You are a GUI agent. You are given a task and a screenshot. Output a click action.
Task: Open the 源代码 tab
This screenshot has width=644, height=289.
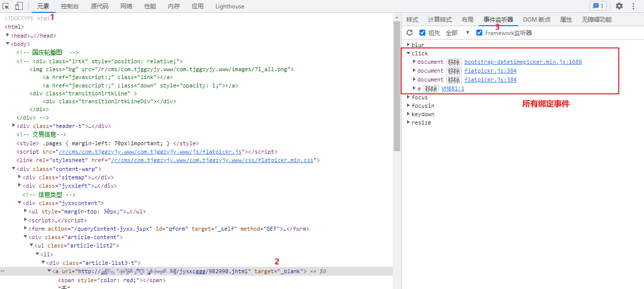pos(99,6)
